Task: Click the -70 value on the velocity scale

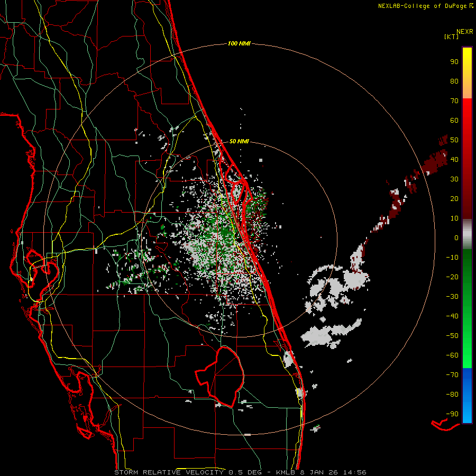Action: coord(452,375)
